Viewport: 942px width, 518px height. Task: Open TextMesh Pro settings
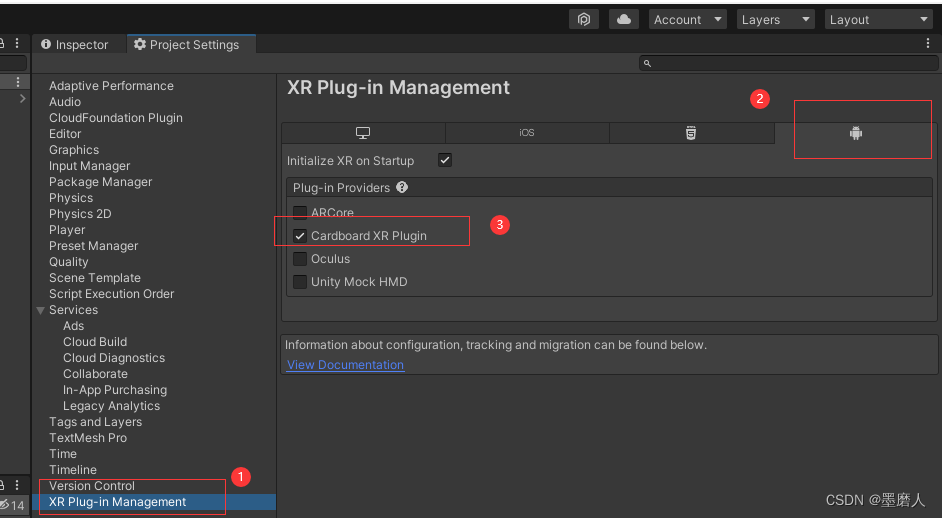88,438
